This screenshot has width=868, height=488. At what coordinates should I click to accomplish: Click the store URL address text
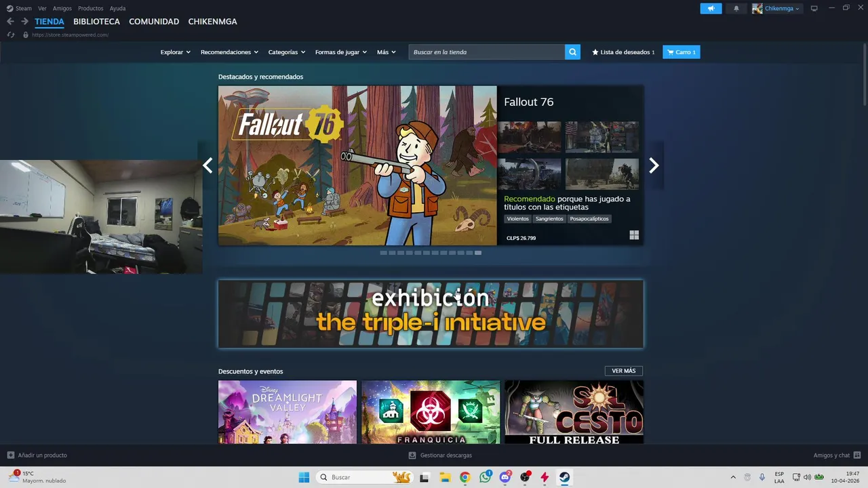(70, 35)
